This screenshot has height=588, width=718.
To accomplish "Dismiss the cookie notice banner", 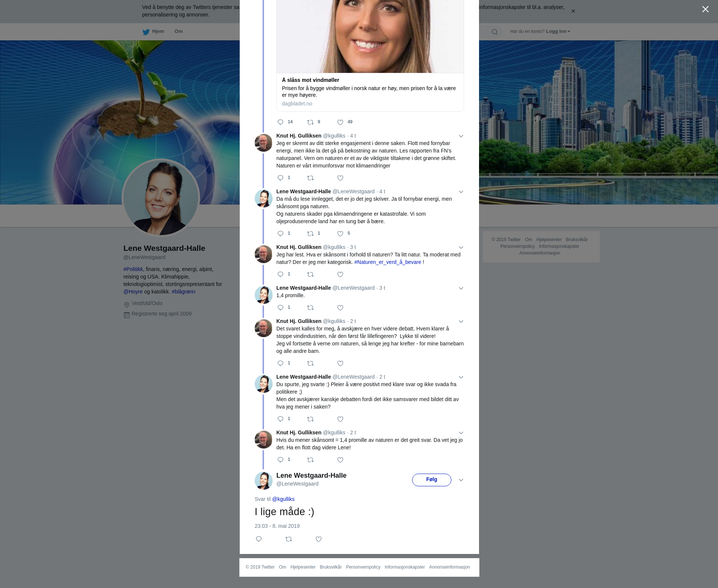I will pyautogui.click(x=573, y=11).
